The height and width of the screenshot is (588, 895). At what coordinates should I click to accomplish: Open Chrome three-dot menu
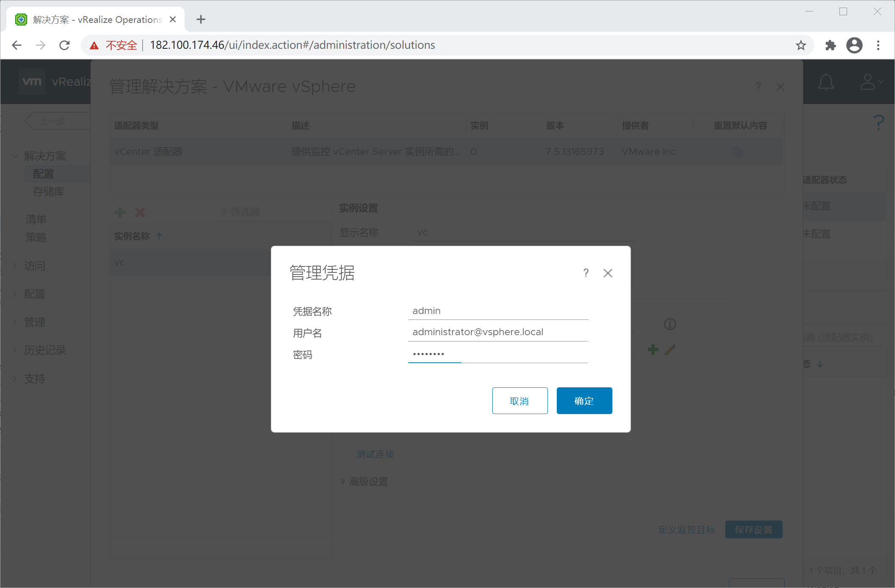[878, 45]
